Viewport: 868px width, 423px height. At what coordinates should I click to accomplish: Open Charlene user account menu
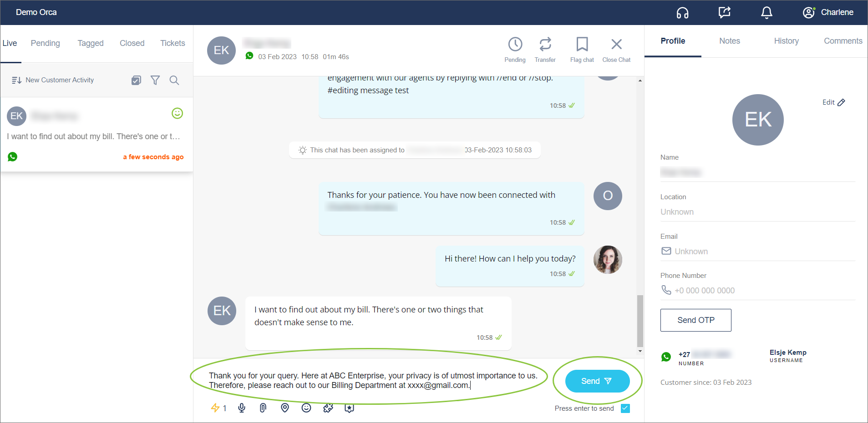point(828,13)
